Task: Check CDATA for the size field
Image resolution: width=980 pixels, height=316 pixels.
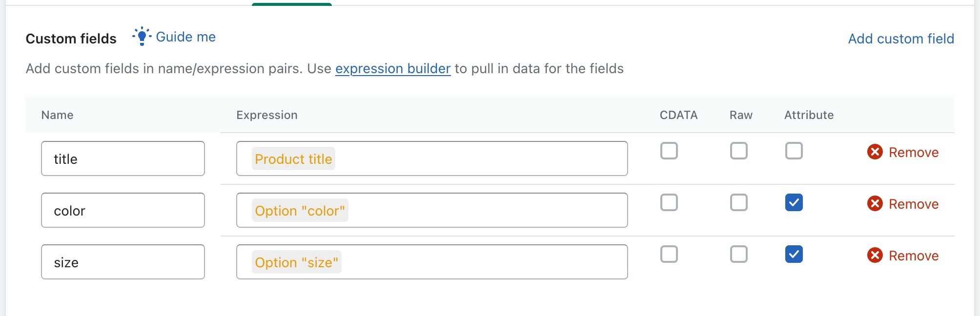Action: click(669, 254)
